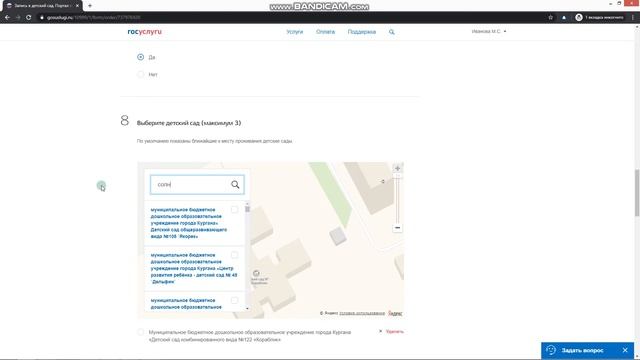The height and width of the screenshot is (360, 640).
Task: Run search with the map magnifier icon
Action: pyautogui.click(x=235, y=184)
